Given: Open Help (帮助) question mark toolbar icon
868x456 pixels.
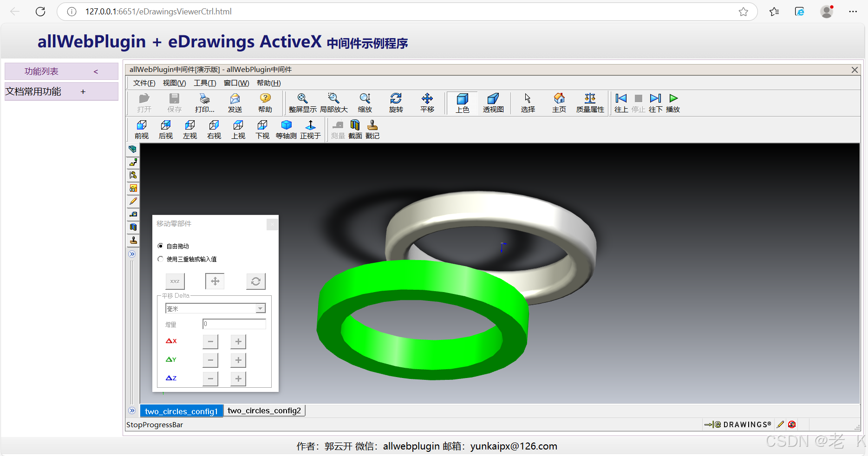Looking at the screenshot, I should pos(265,103).
